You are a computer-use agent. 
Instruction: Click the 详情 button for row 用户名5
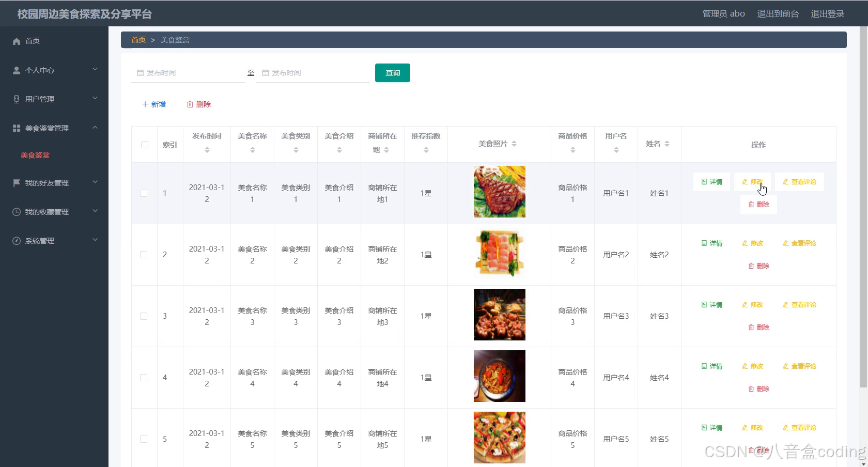click(x=712, y=428)
